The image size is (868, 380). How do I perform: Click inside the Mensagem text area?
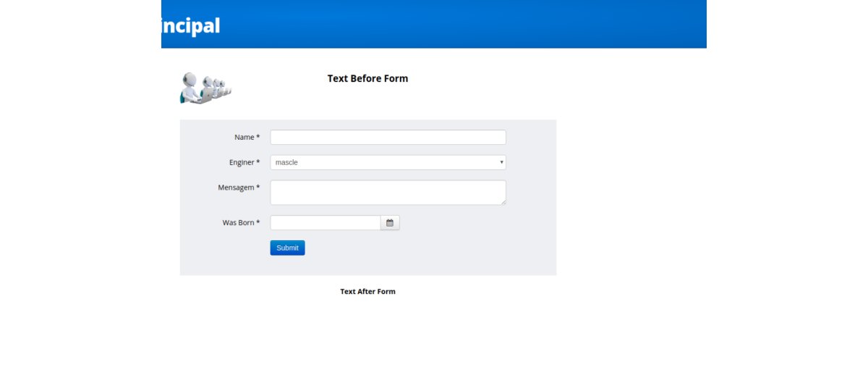coord(388,193)
